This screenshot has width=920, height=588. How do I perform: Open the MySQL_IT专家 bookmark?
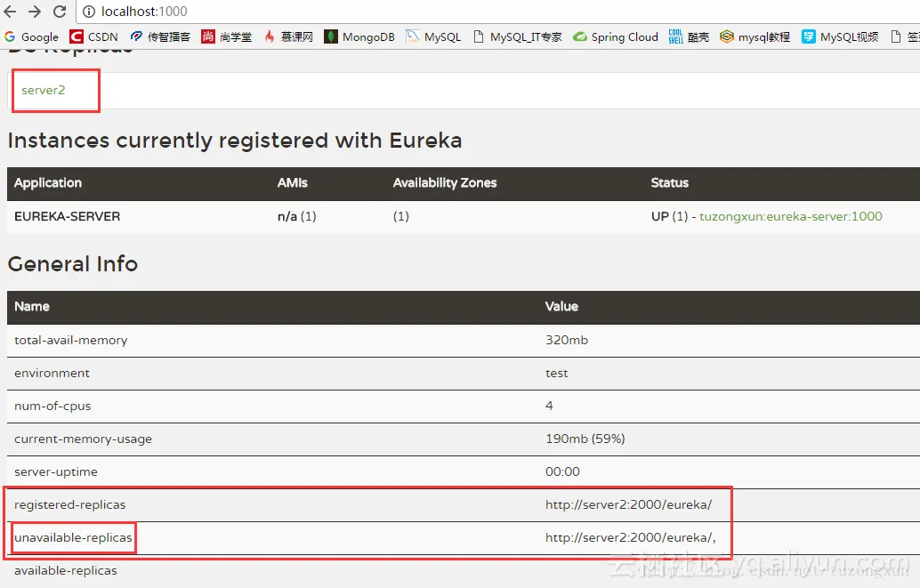(518, 37)
